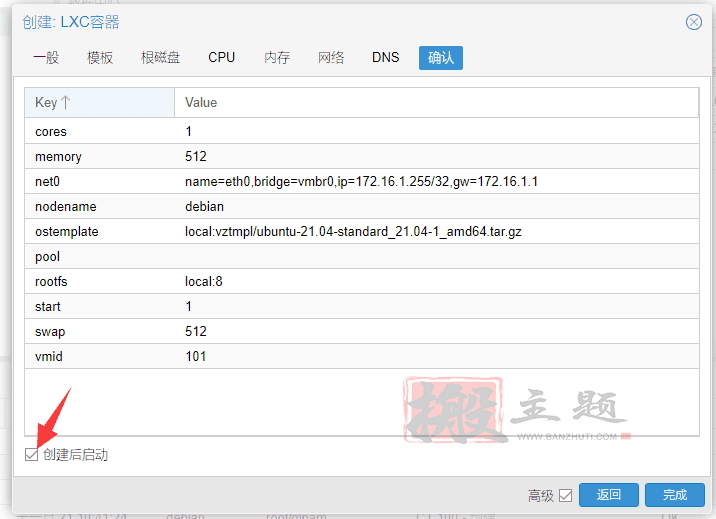Select the pool row key
Viewport: 716px width, 519px height.
(x=47, y=257)
